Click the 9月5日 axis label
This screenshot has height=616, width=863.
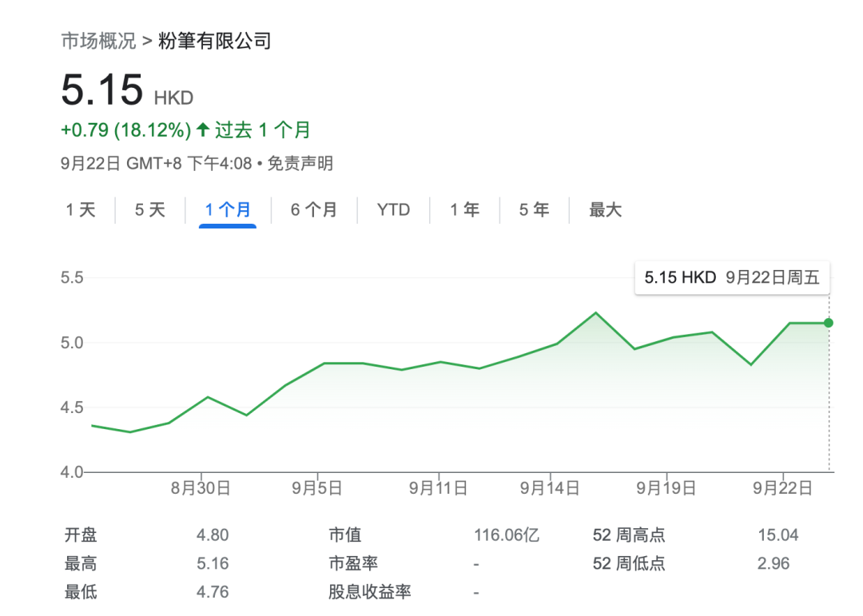(317, 487)
